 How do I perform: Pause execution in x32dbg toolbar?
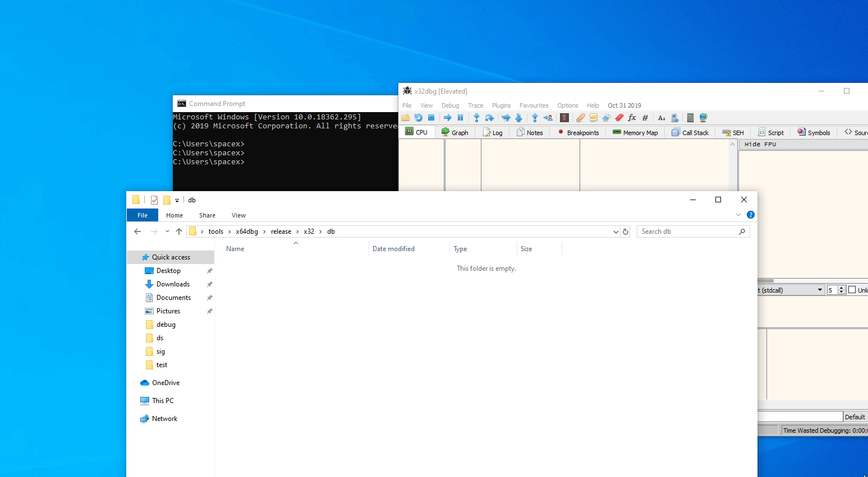point(460,118)
